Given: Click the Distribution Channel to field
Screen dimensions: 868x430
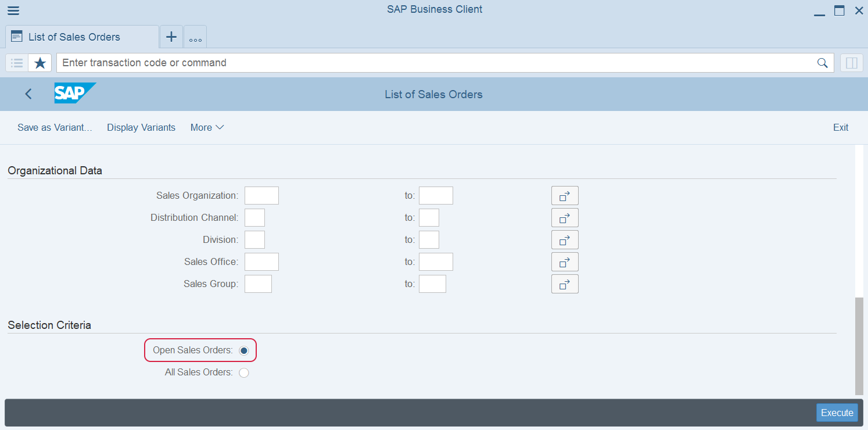Looking at the screenshot, I should click(429, 218).
